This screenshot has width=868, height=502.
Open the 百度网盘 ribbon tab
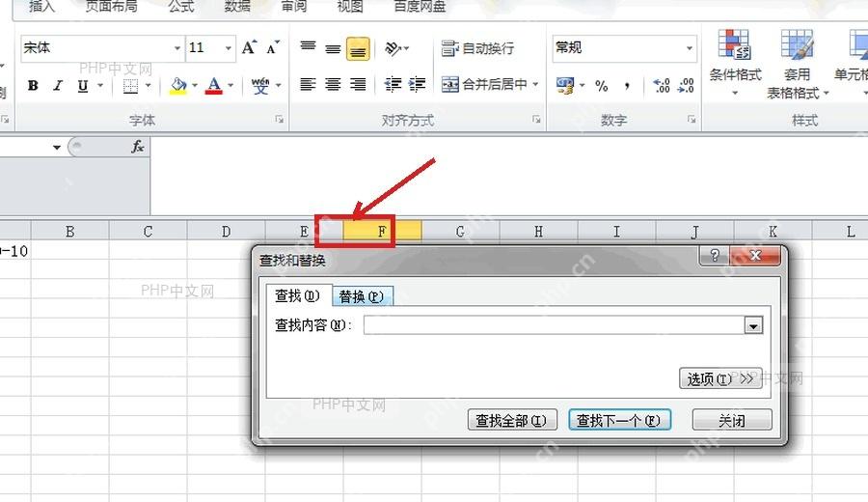(420, 6)
